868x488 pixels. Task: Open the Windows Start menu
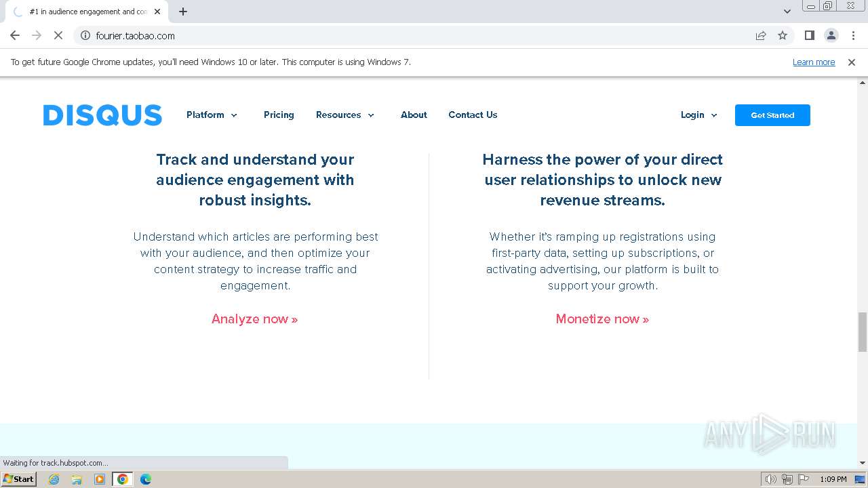(x=18, y=479)
